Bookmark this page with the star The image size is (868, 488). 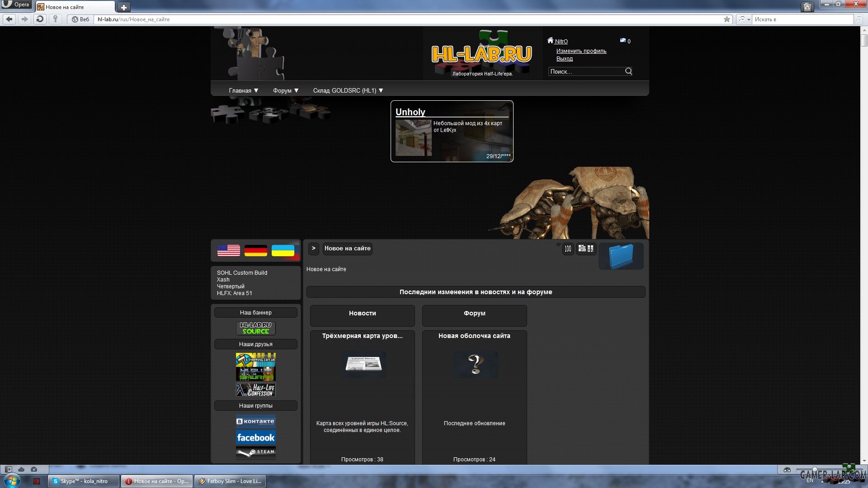click(x=727, y=19)
